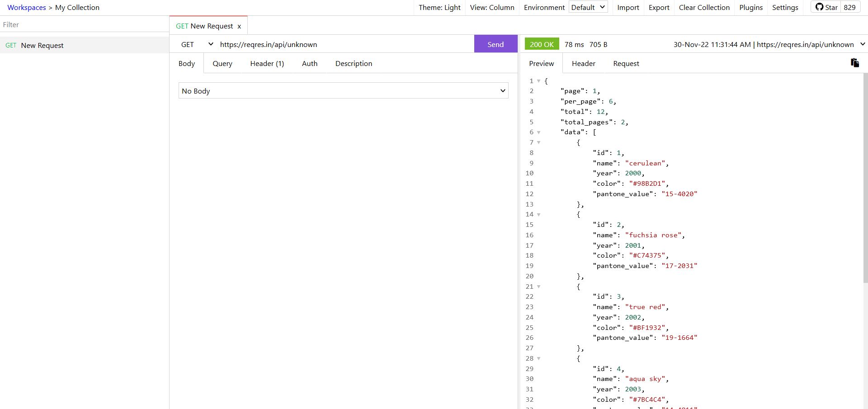Select GET New Request in sidebar

click(85, 45)
